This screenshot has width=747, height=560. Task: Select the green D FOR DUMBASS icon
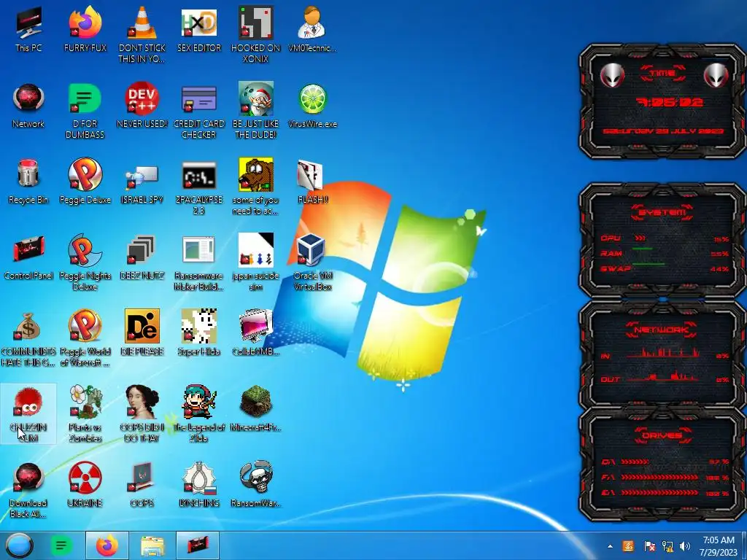point(85,98)
